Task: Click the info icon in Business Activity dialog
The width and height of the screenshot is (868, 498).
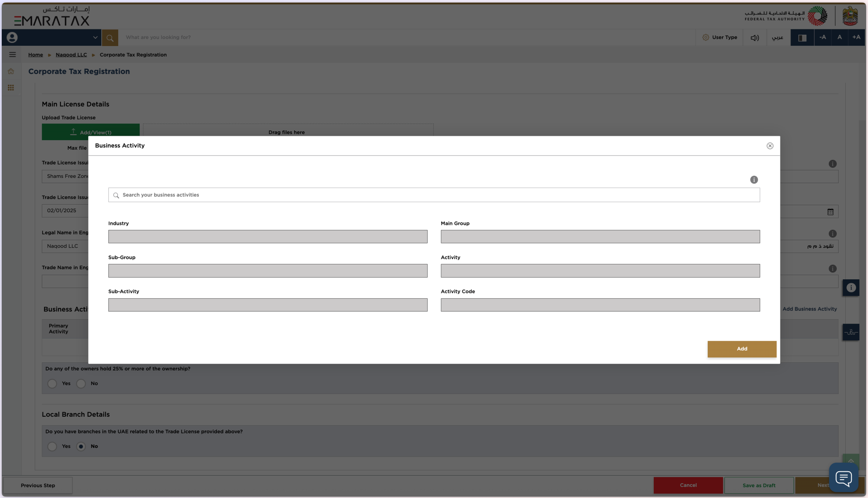Action: (x=754, y=180)
